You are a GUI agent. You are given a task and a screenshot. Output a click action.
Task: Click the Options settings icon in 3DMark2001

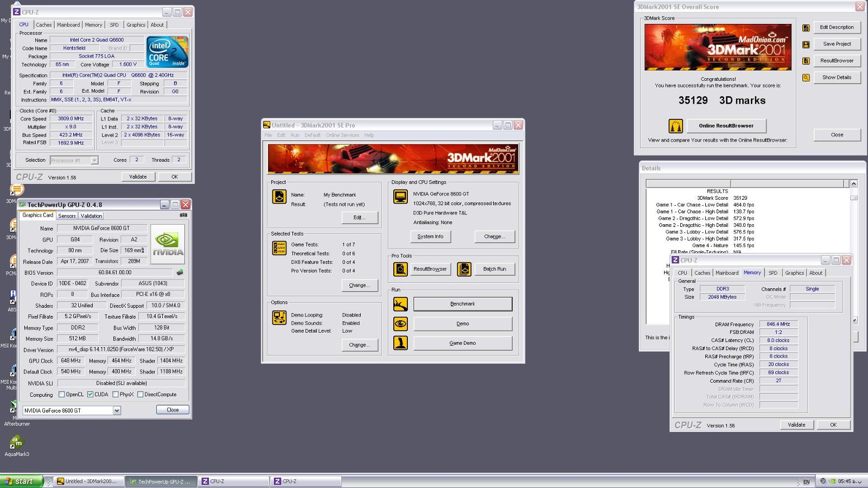(279, 318)
